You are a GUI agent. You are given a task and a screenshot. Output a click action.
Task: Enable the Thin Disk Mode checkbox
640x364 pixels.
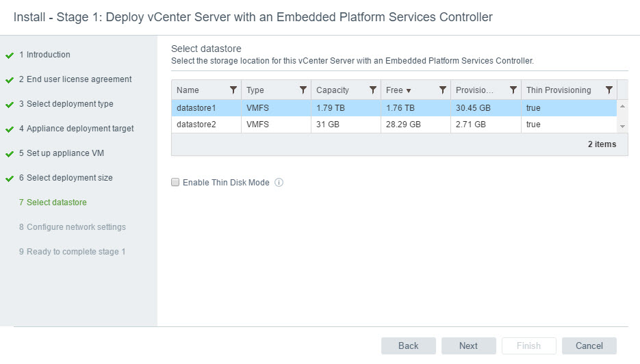tap(175, 183)
